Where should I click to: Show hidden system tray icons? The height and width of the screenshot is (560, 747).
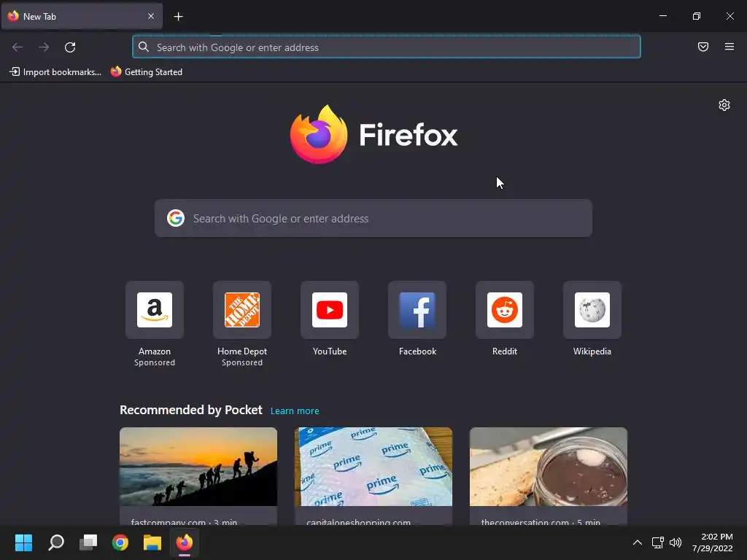(x=638, y=542)
